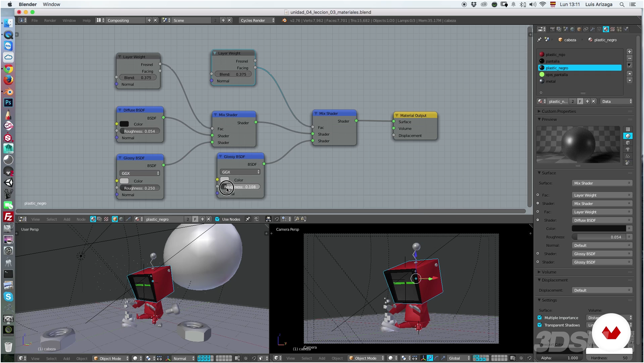Toggle Multiple Importance checkbox
644x363 pixels.
540,318
